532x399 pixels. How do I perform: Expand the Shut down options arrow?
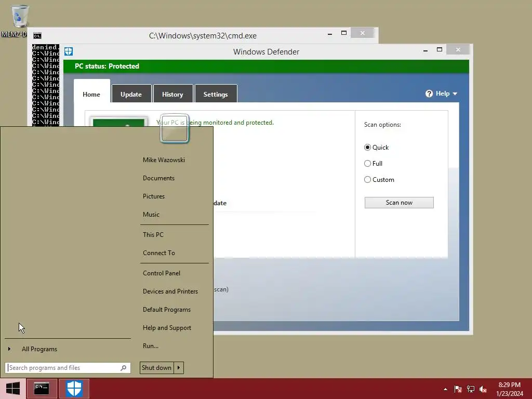[x=179, y=368]
